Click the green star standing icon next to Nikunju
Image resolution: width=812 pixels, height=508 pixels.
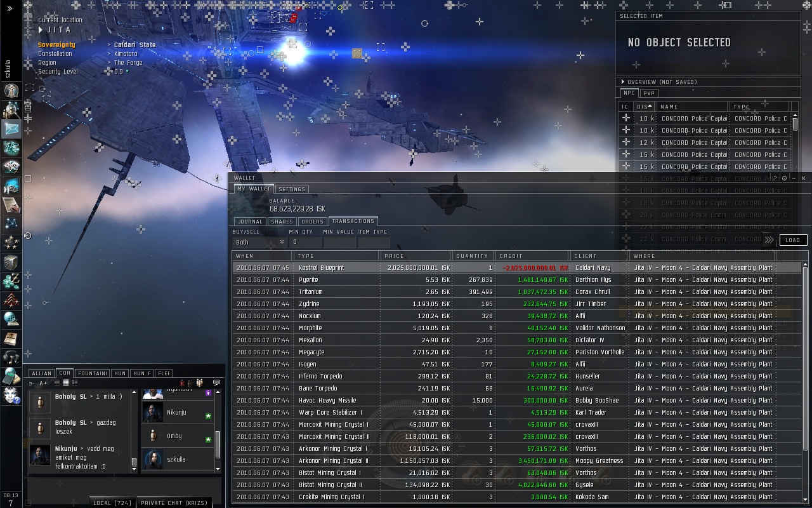click(209, 416)
